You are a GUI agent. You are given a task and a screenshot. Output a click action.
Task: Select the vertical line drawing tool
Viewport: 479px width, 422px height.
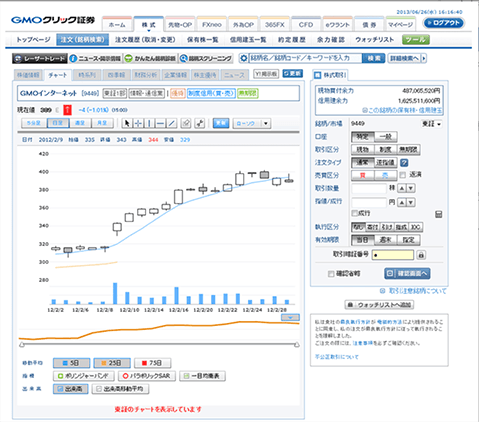149,124
